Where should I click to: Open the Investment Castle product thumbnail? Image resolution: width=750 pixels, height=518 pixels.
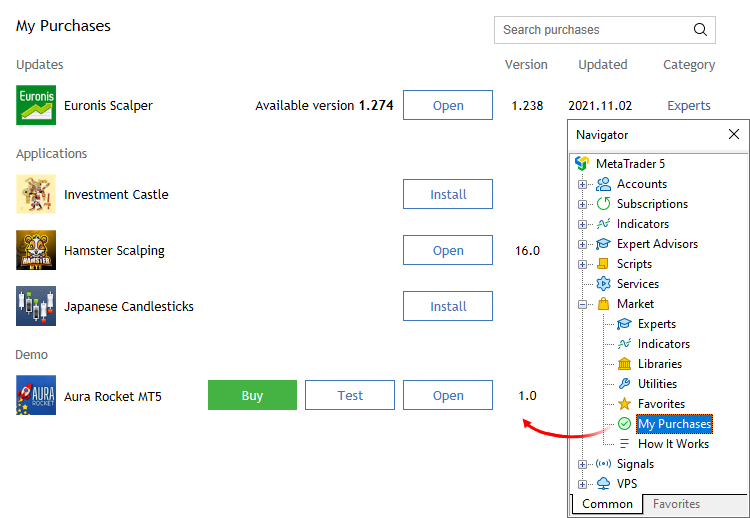[x=36, y=194]
